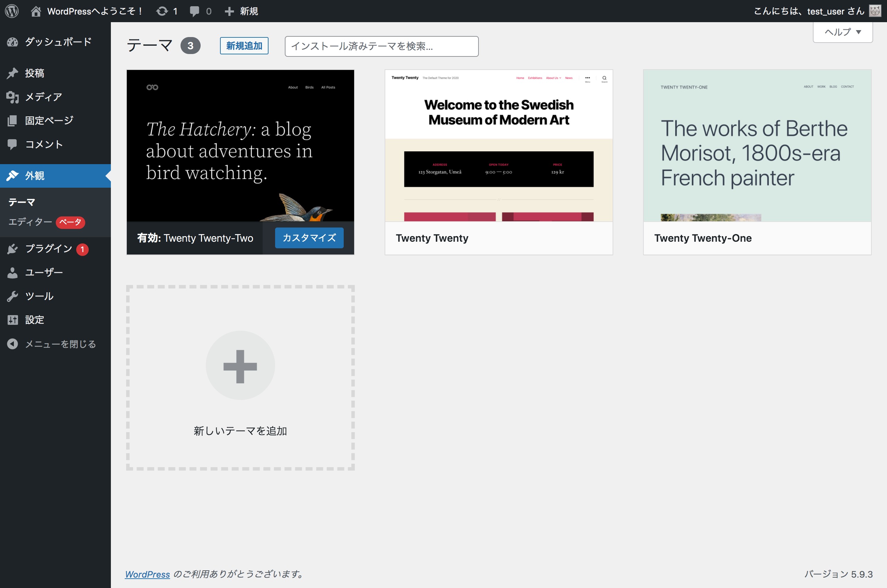Screen dimensions: 887x588
Task: Select the Twenty Twenty-One theme thumbnail
Action: click(757, 145)
